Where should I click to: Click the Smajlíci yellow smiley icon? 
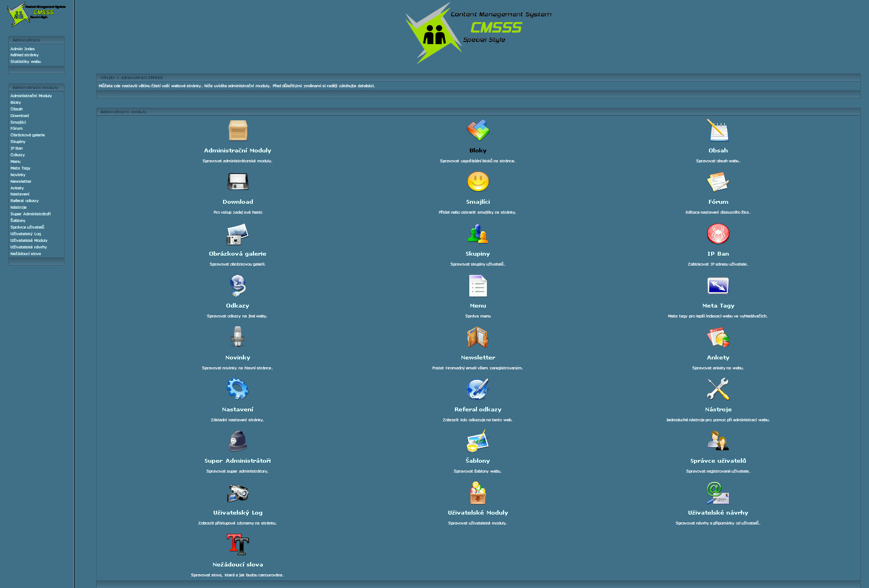[478, 182]
